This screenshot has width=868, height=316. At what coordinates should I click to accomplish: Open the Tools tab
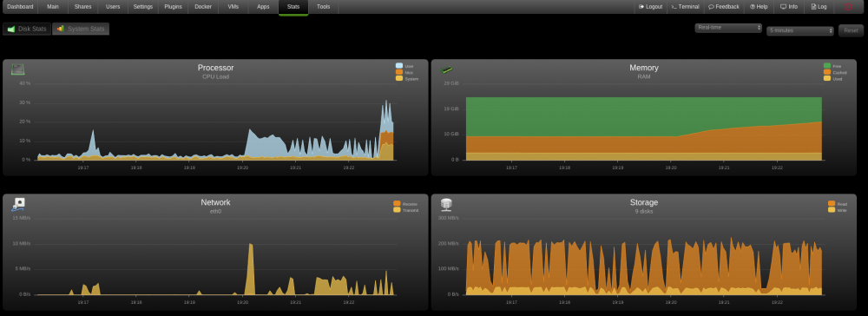323,7
